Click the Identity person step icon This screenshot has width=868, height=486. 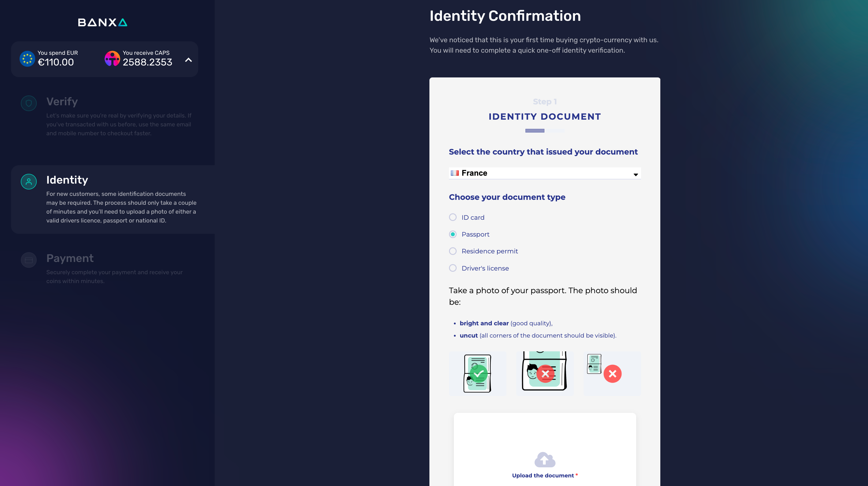pos(29,181)
